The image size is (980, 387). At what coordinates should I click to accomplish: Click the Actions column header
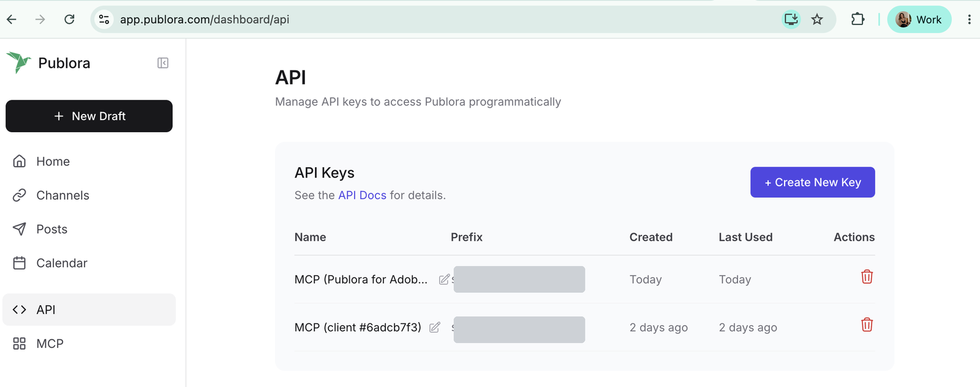tap(854, 237)
